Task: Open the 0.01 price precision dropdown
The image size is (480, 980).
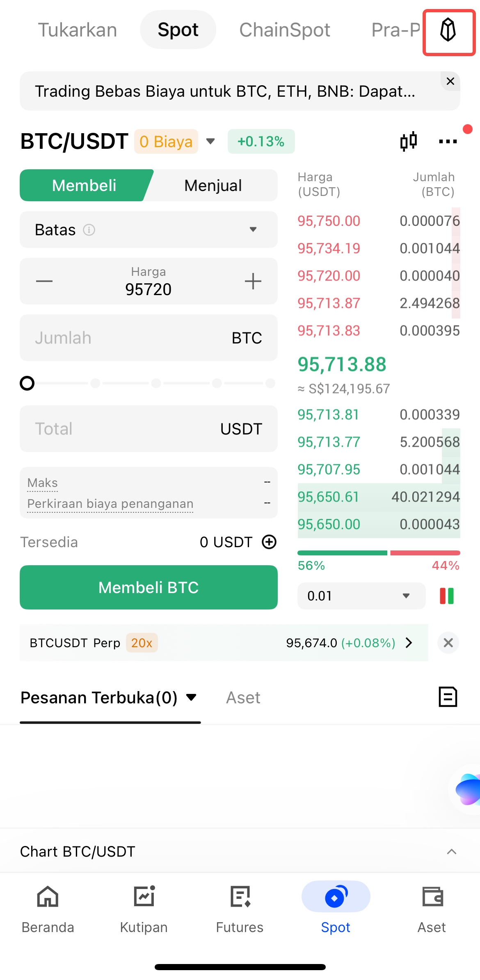Action: pos(361,596)
